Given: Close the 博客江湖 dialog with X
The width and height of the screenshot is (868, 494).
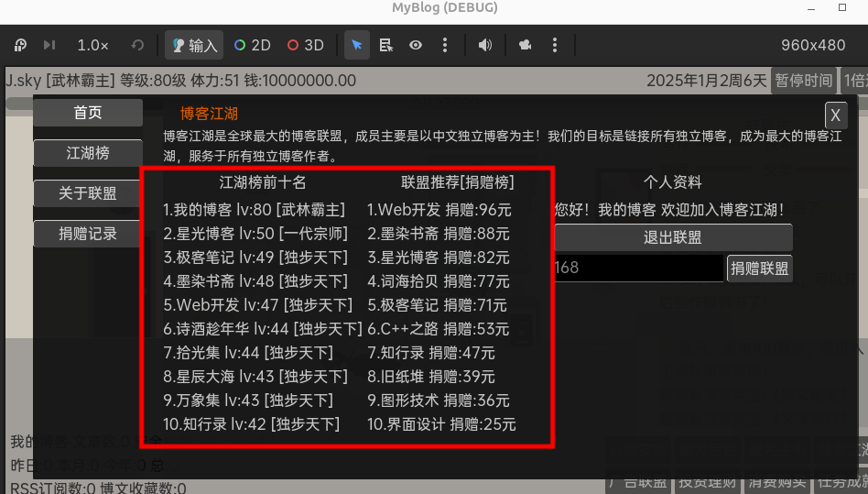Looking at the screenshot, I should [x=835, y=115].
